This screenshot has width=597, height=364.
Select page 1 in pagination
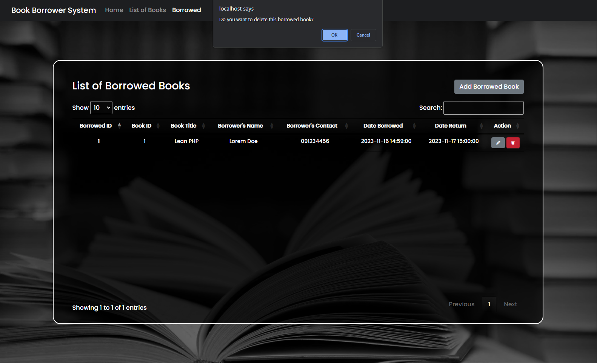click(489, 304)
